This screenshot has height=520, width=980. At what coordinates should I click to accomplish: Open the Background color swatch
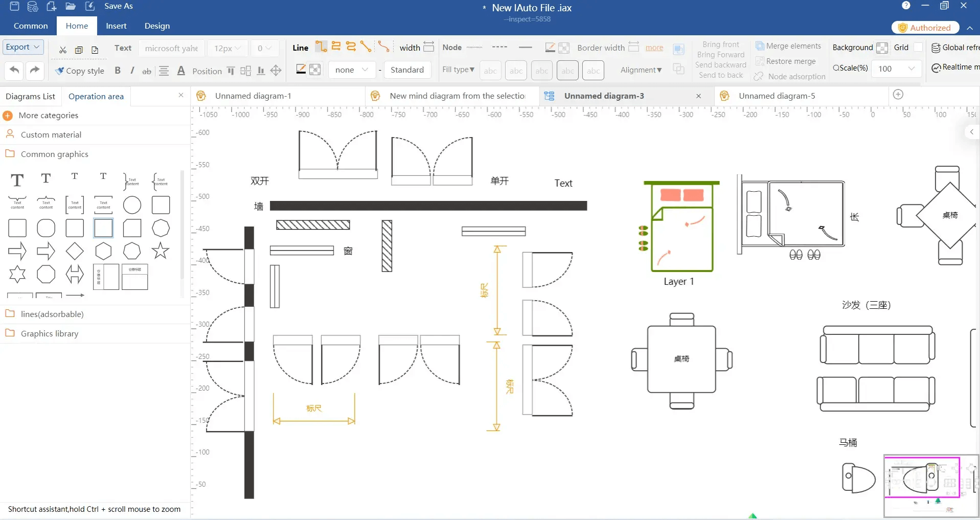point(882,48)
